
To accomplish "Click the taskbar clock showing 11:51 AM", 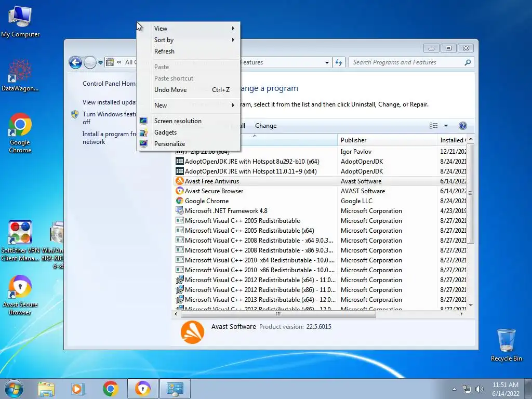I will 506,389.
